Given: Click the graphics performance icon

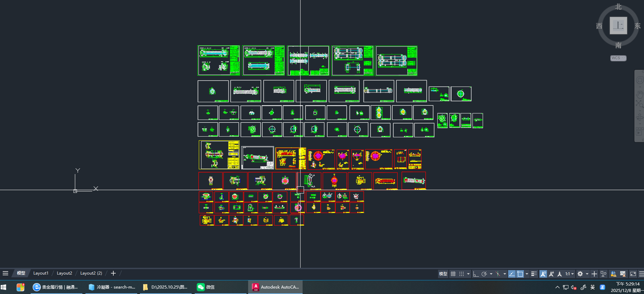Looking at the screenshot, I should click(x=623, y=274).
